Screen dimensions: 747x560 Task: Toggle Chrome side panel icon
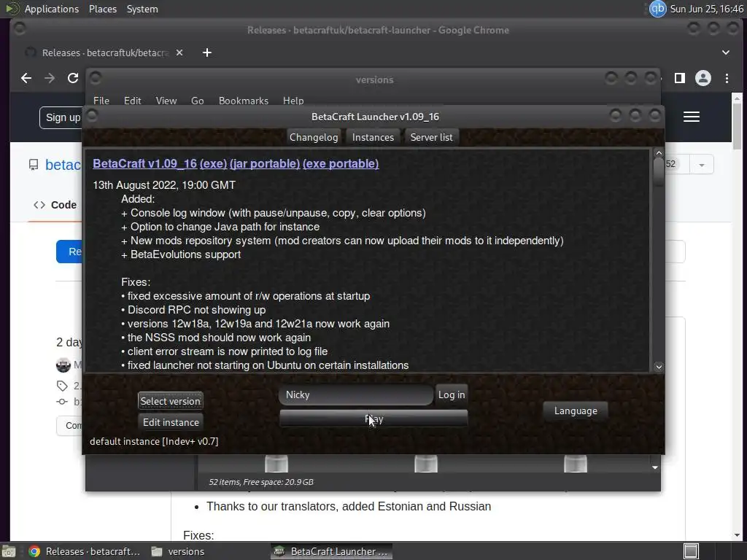679,78
